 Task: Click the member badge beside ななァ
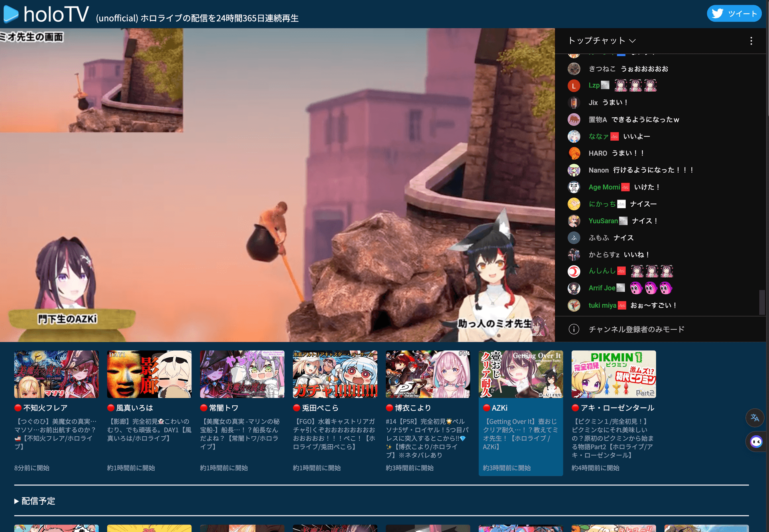pos(614,137)
